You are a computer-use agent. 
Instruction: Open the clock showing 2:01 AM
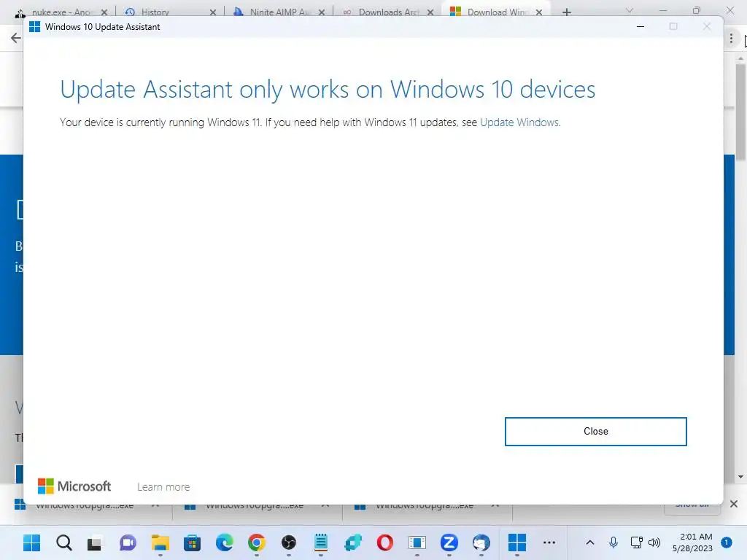pos(692,542)
